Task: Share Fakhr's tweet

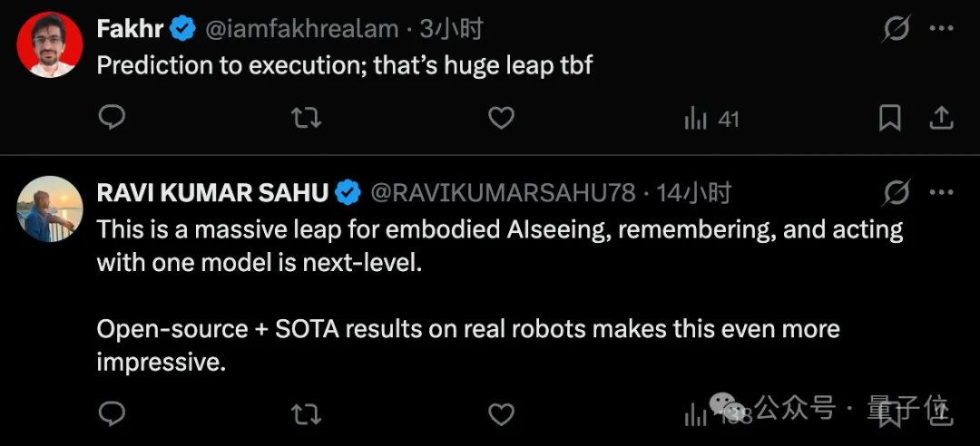Action: pos(941,118)
